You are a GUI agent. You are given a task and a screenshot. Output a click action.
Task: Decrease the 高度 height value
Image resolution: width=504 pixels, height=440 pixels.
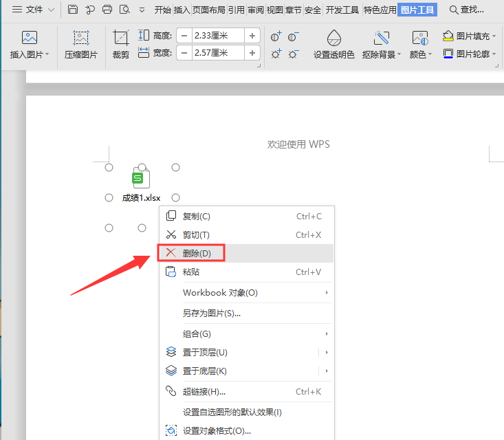184,36
